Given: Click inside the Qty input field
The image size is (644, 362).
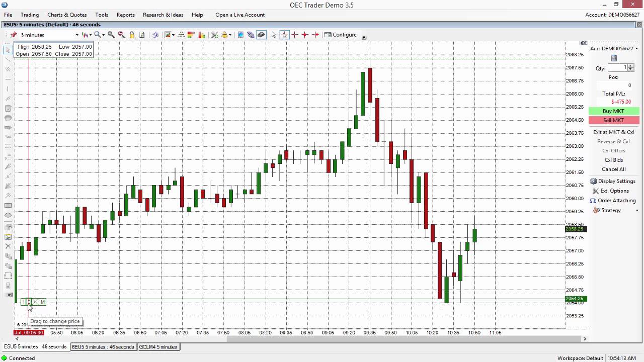Looking at the screenshot, I should (619, 67).
